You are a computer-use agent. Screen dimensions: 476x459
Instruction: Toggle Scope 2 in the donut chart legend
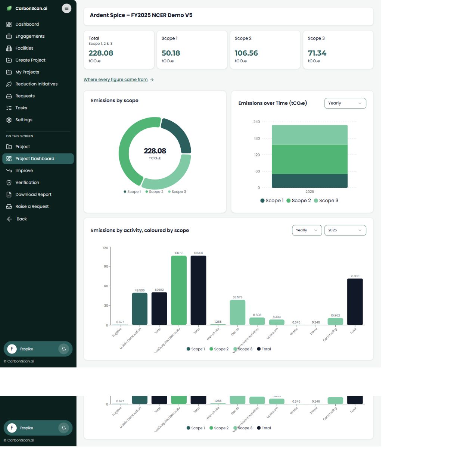click(154, 192)
